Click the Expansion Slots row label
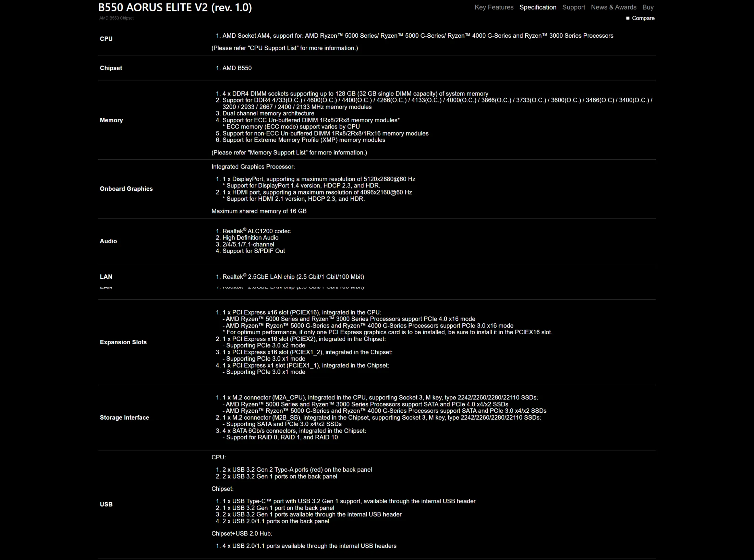 tap(123, 342)
